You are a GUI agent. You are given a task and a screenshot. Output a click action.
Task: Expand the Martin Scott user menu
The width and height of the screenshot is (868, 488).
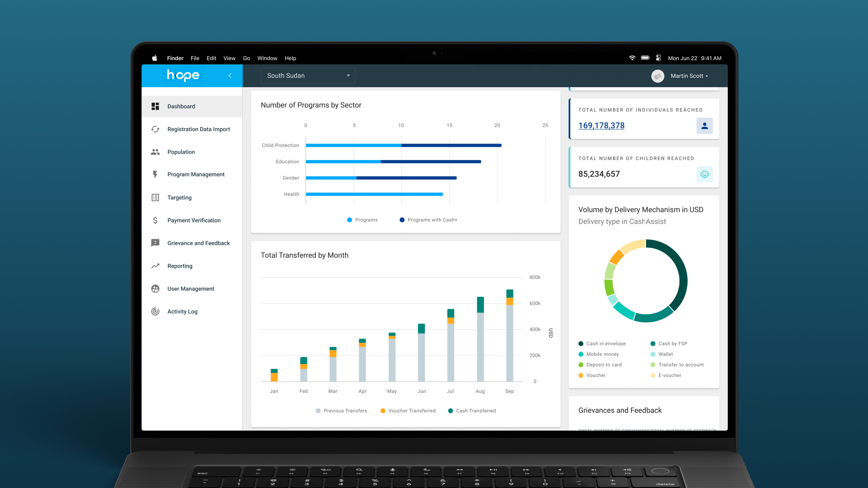(689, 76)
